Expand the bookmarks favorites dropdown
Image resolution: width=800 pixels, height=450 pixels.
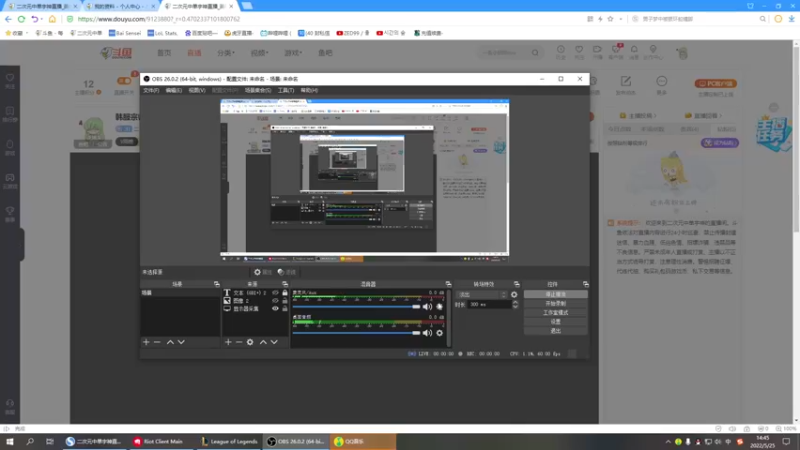point(27,33)
